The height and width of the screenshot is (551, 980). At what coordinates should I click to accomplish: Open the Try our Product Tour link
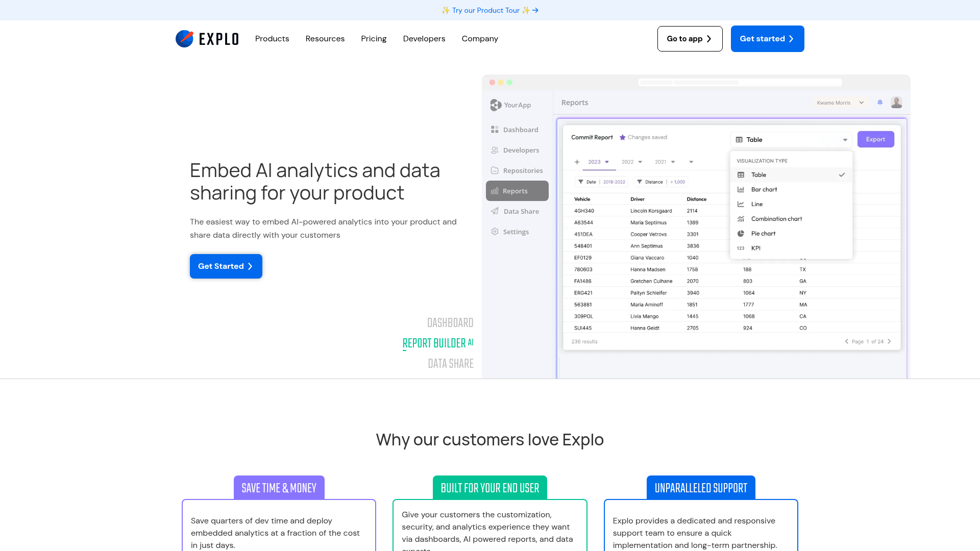489,10
